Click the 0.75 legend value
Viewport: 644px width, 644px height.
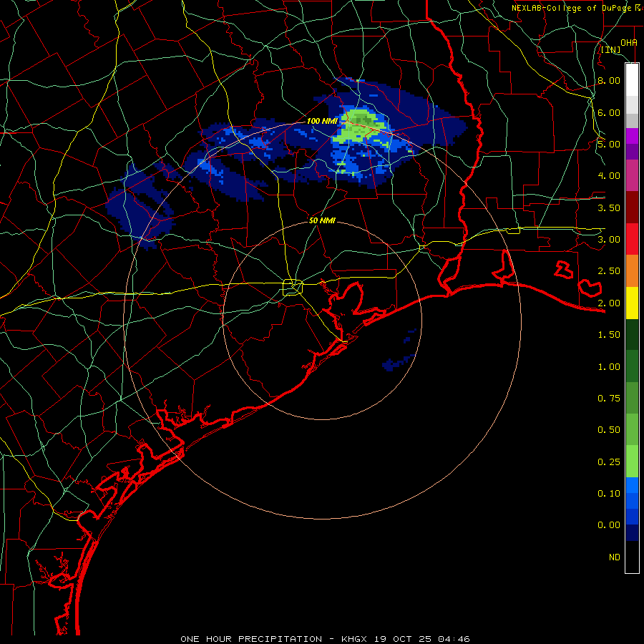(609, 399)
